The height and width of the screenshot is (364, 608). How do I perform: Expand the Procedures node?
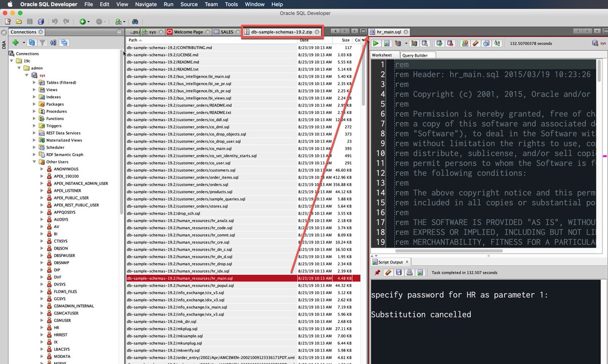[x=34, y=111]
